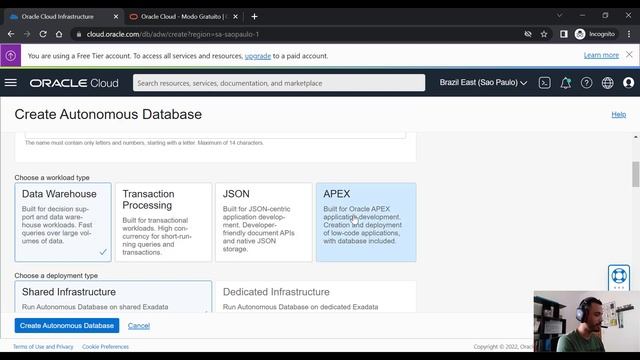Click the Create Autonomous Database button
This screenshot has width=640, height=360.
[67, 325]
